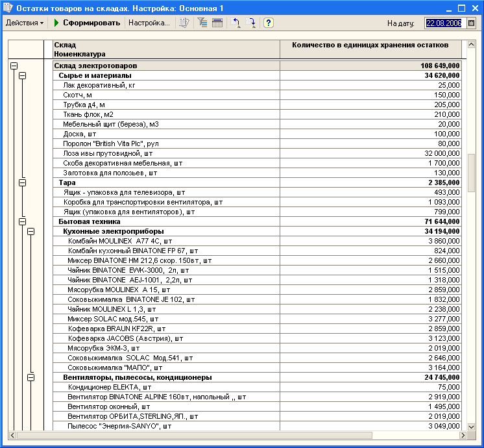Select Пылесос "Энергия-SANYO" row

pos(258,426)
